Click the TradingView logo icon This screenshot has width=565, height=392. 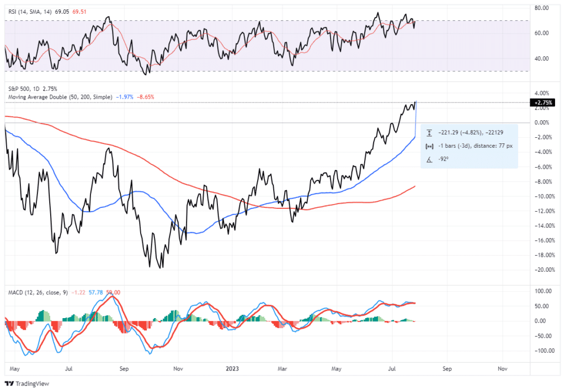9,384
